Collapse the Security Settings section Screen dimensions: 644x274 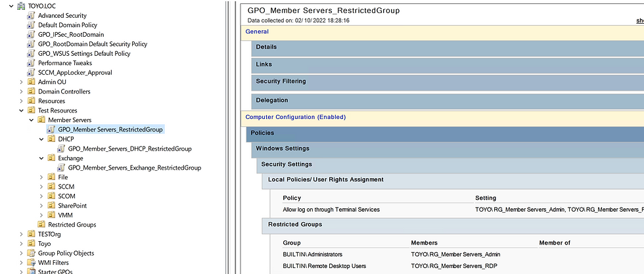point(451,165)
